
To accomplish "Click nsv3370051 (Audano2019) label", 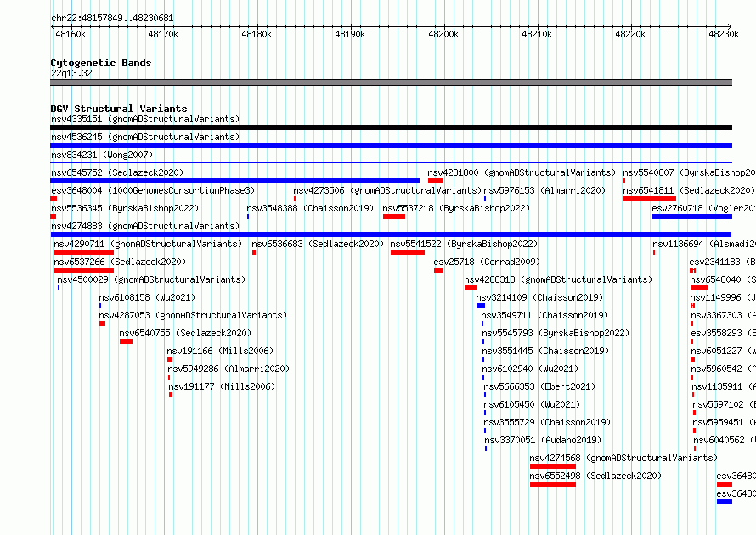I will pos(543,440).
